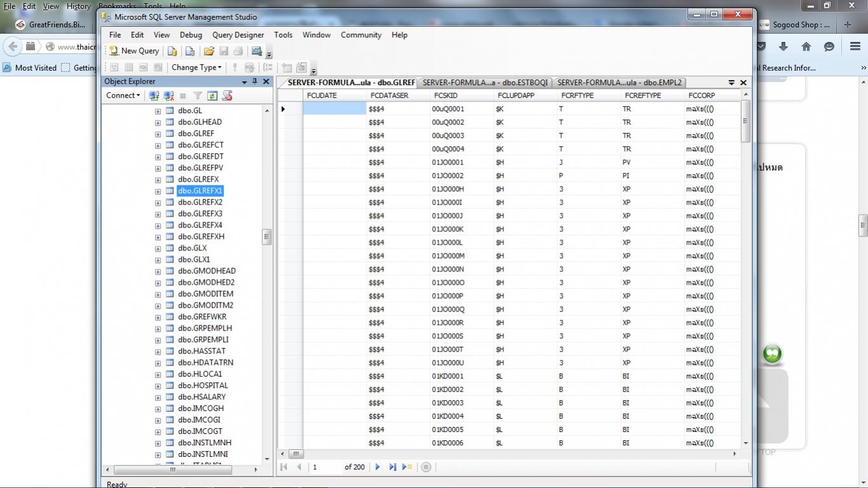Viewport: 868px width, 488px height.
Task: Click the FCREFTYPE column header
Action: (653, 95)
